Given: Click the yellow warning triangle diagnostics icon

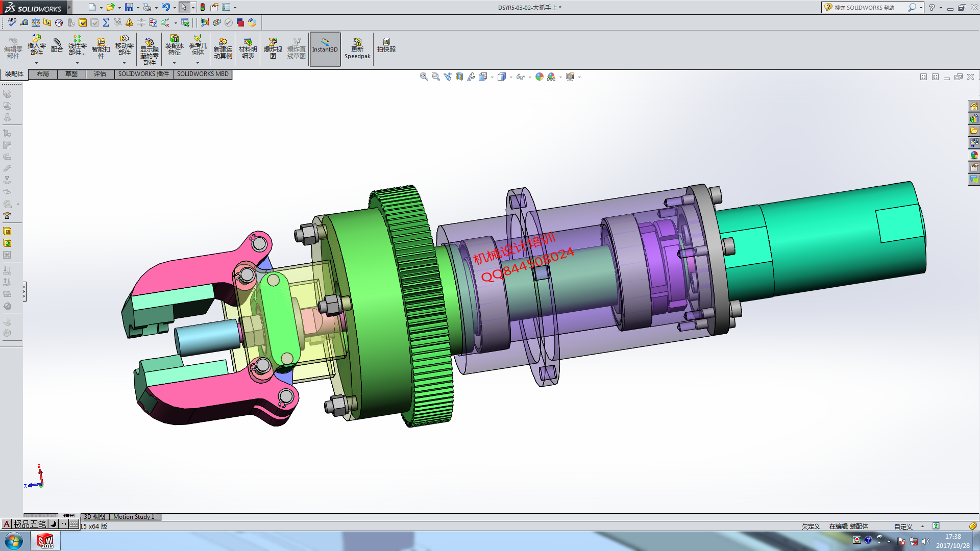Looking at the screenshot, I should click(x=129, y=22).
